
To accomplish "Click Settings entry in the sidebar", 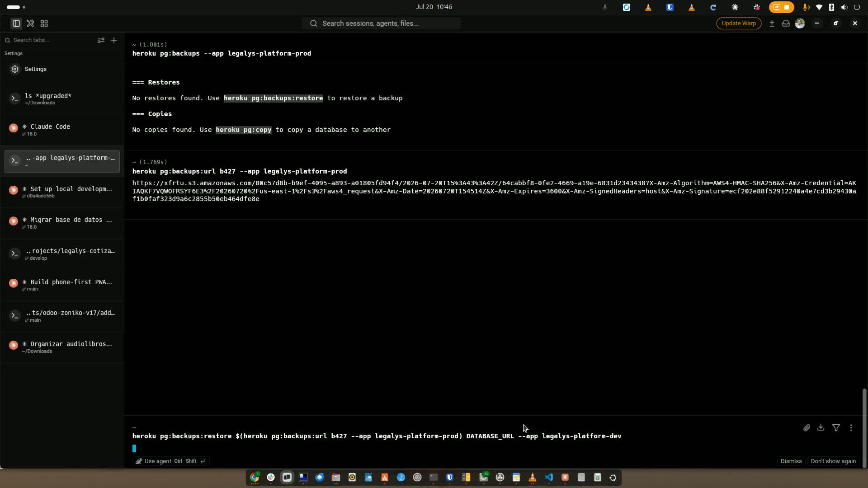I will click(62, 69).
